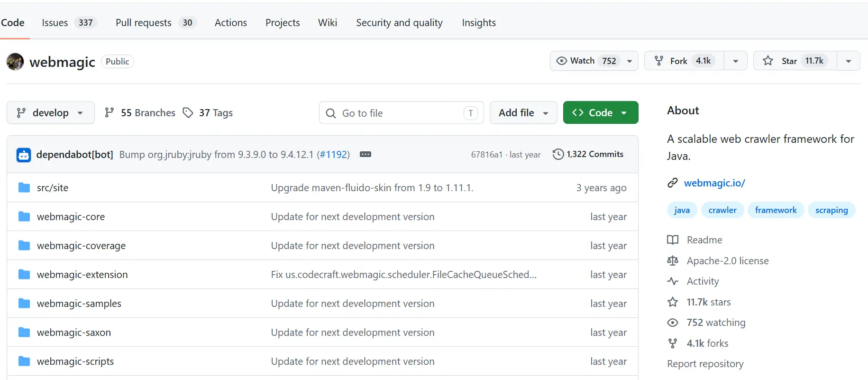Open the Add file dropdown
868x380 pixels.
coord(523,112)
